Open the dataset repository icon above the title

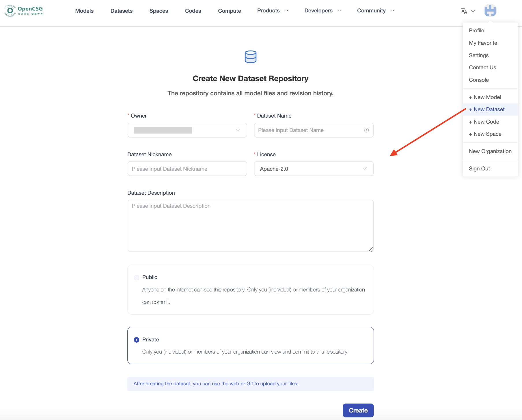[250, 56]
